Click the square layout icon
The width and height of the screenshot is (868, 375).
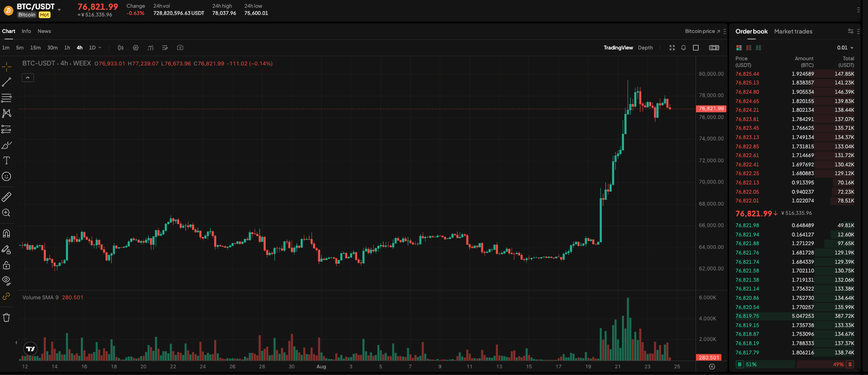coord(696,47)
